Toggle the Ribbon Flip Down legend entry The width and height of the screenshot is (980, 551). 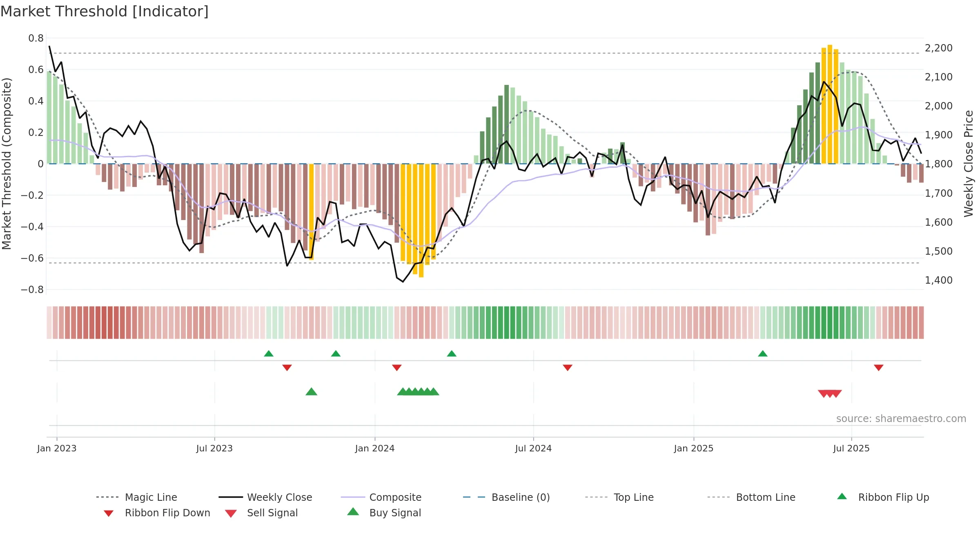tap(156, 513)
